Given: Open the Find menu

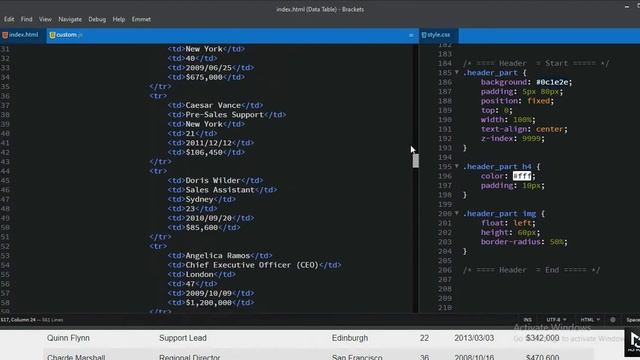Looking at the screenshot, I should click(x=27, y=19).
